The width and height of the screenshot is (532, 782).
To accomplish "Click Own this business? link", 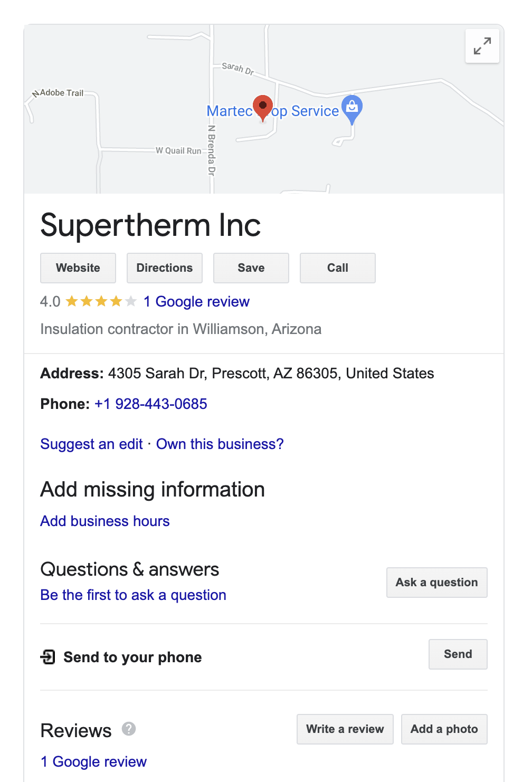I will (220, 444).
